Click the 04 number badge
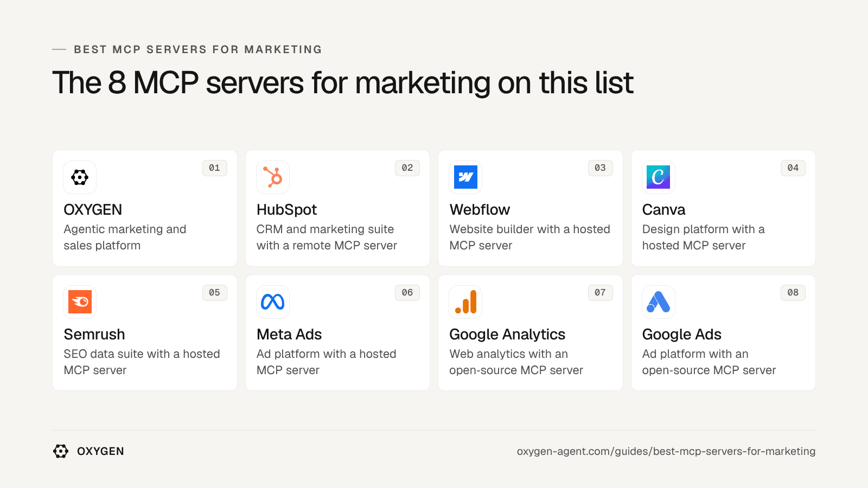The height and width of the screenshot is (488, 868). [793, 168]
